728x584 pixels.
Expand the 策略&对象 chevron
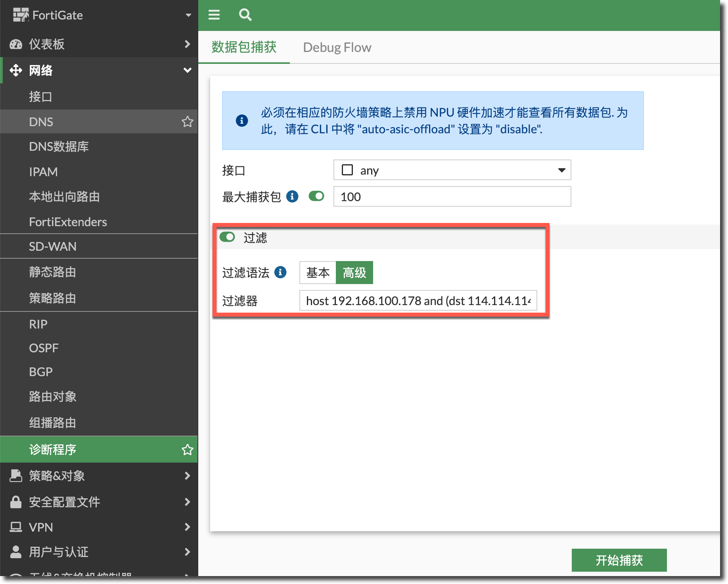[188, 475]
